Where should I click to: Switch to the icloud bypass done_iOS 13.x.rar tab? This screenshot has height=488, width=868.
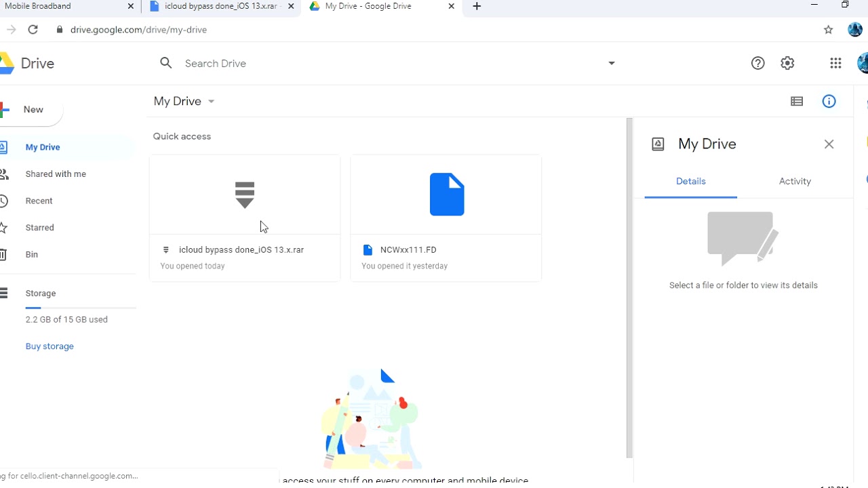point(222,6)
